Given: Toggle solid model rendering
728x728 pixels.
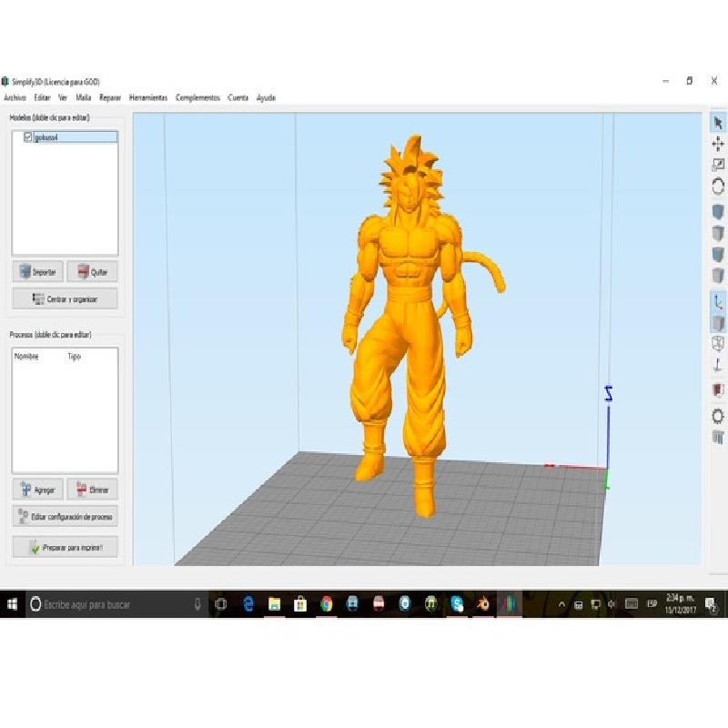Looking at the screenshot, I should (x=718, y=323).
